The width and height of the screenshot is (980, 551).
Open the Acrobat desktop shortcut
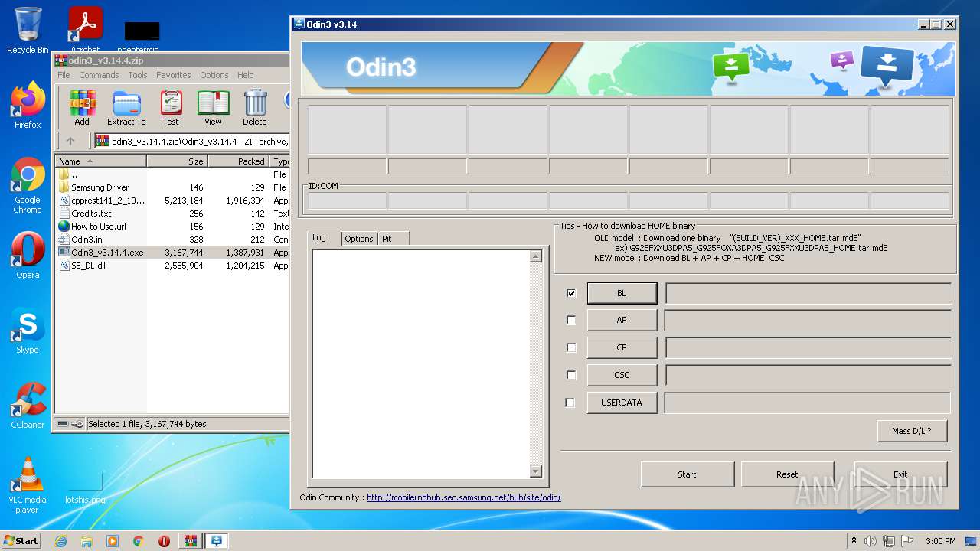[85, 31]
